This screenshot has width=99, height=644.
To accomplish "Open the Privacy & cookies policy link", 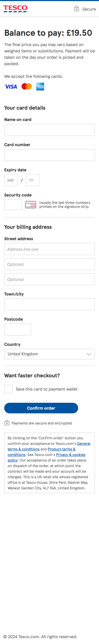I will pyautogui.click(x=71, y=455).
